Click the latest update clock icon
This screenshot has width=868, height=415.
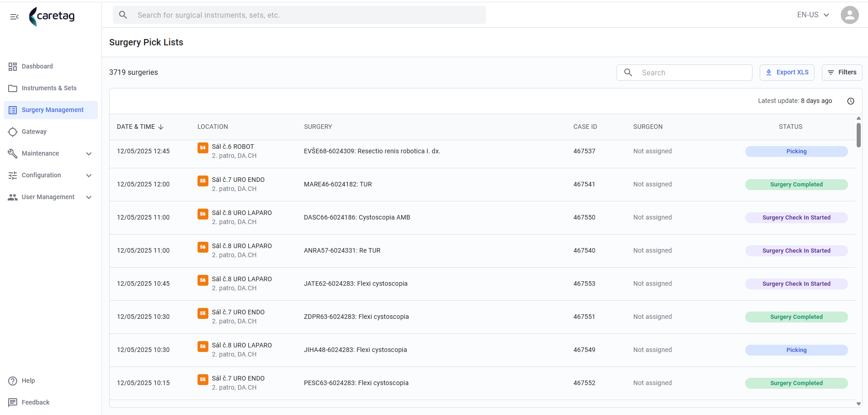pos(851,101)
